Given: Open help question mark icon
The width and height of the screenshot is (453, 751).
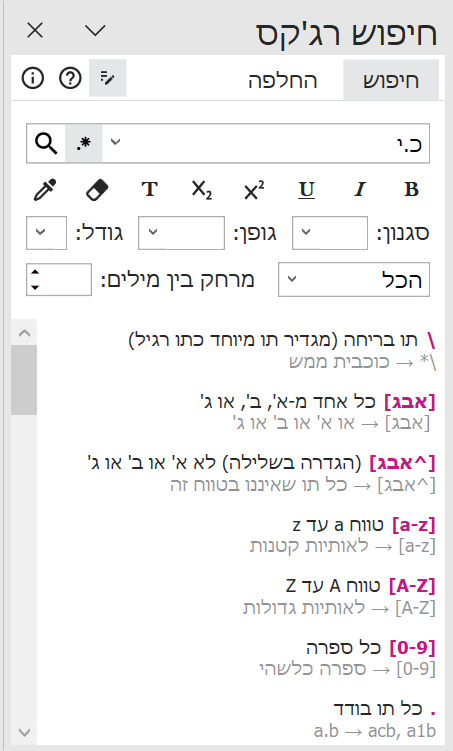Looking at the screenshot, I should coord(70,78).
